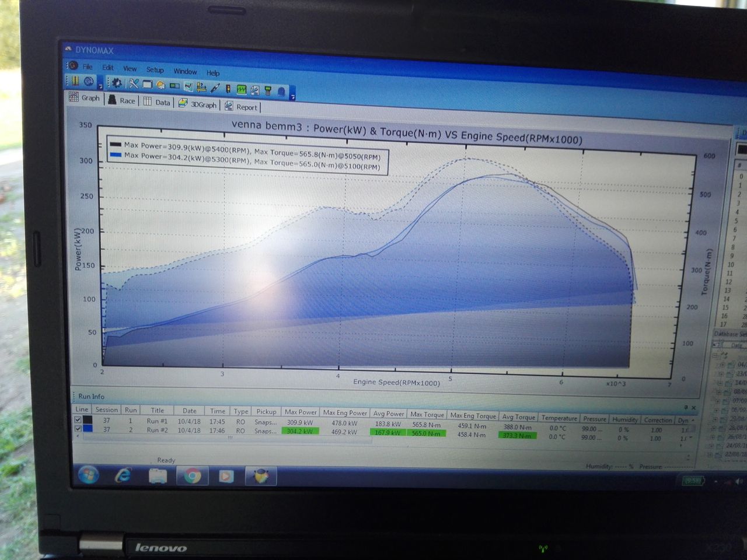Click the gear settings icon in toolbar

(117, 83)
